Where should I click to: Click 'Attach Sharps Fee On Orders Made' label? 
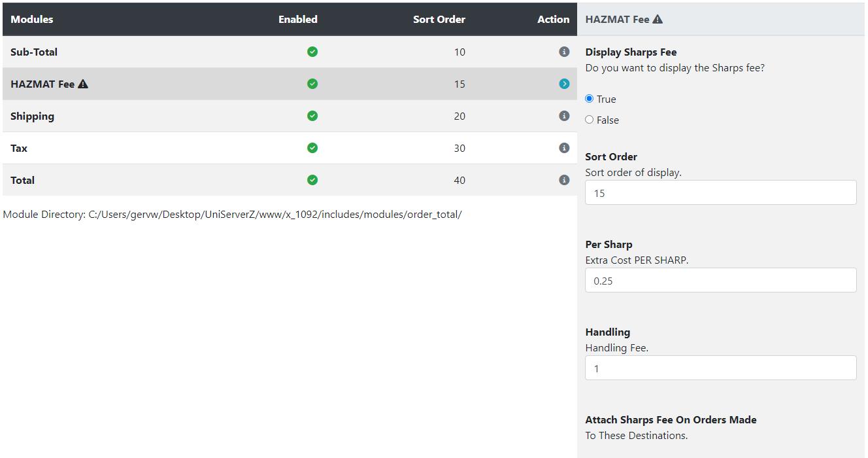click(x=671, y=419)
